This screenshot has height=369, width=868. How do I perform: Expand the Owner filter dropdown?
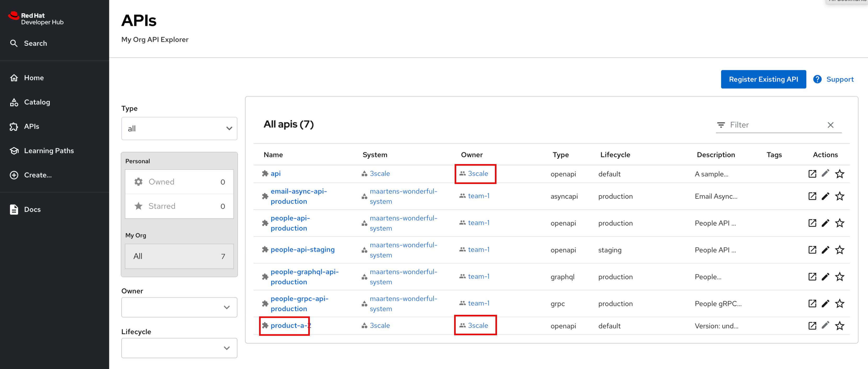coord(179,307)
